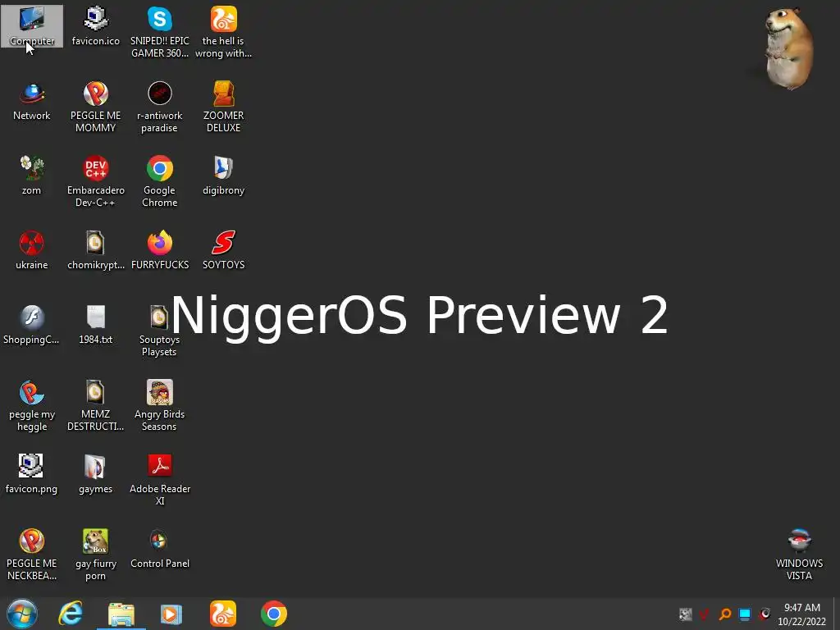Click the red speaker tray icon

coord(765,614)
